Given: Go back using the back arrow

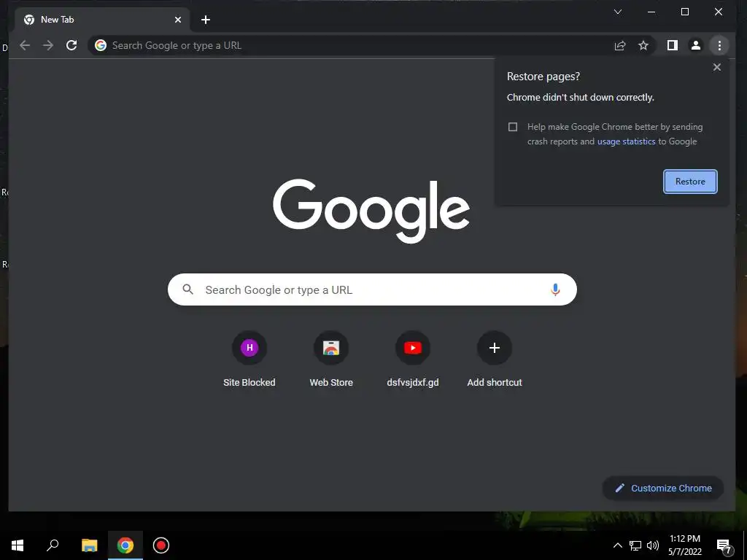Looking at the screenshot, I should 25,45.
